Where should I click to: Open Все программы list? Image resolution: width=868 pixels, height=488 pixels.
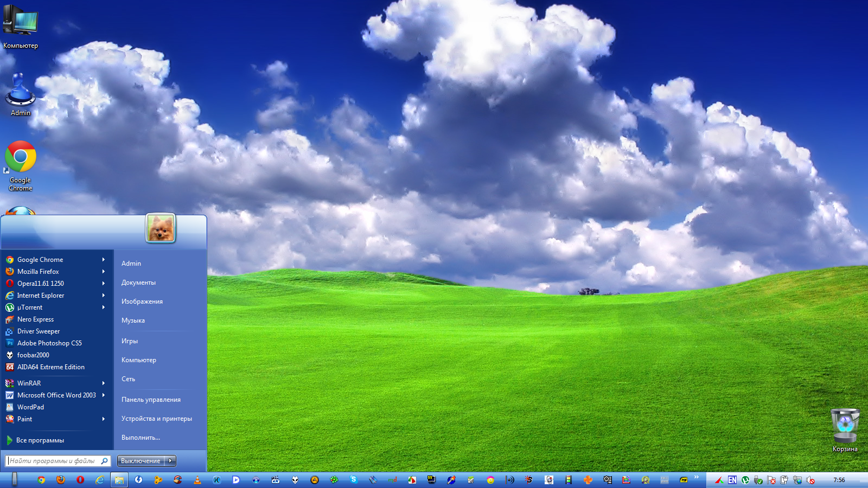pos(40,440)
